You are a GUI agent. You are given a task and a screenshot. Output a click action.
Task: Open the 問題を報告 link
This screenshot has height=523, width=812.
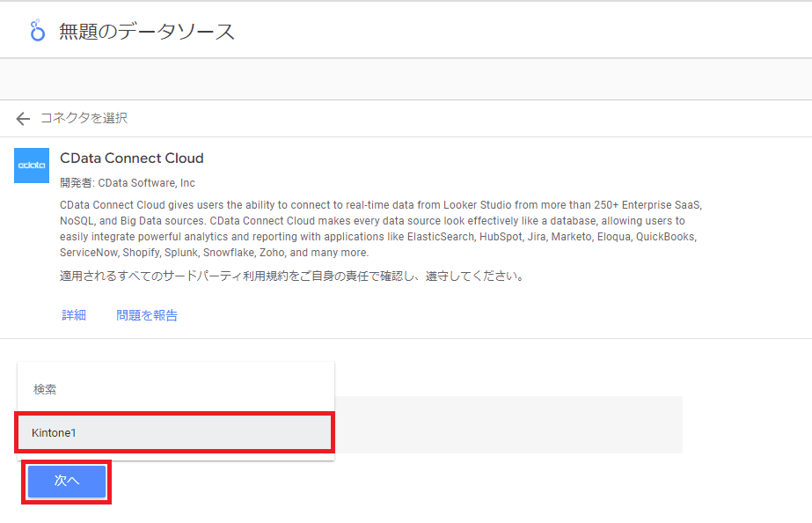coord(147,315)
